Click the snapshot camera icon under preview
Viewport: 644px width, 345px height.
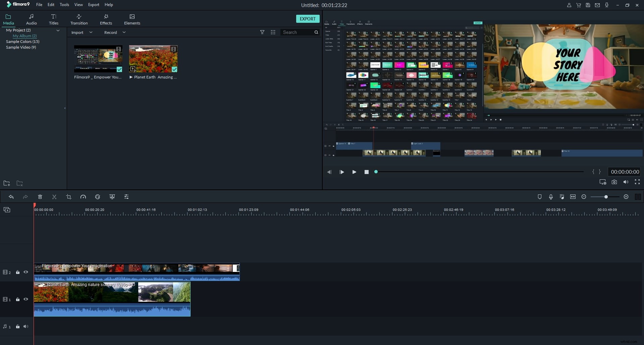pyautogui.click(x=614, y=182)
